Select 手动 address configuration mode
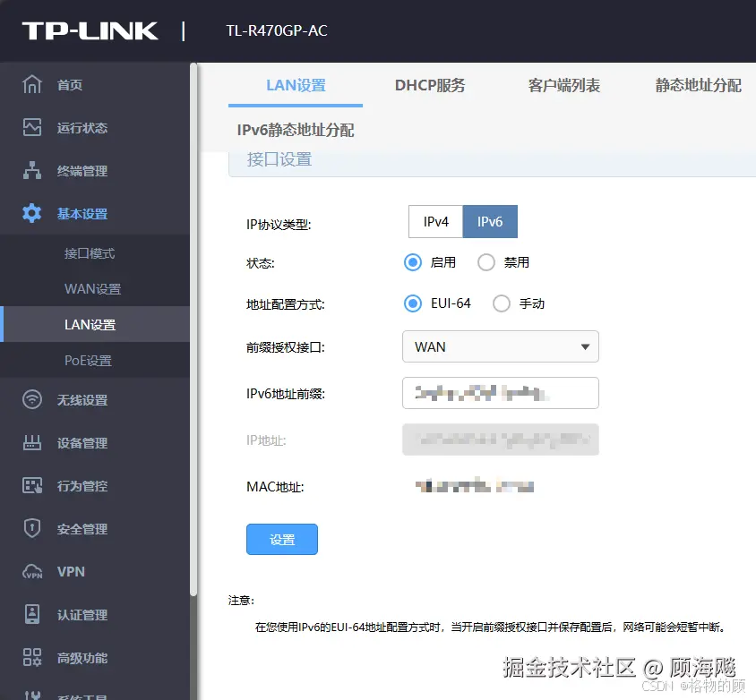Screen dimensions: 756x700 click(x=502, y=303)
